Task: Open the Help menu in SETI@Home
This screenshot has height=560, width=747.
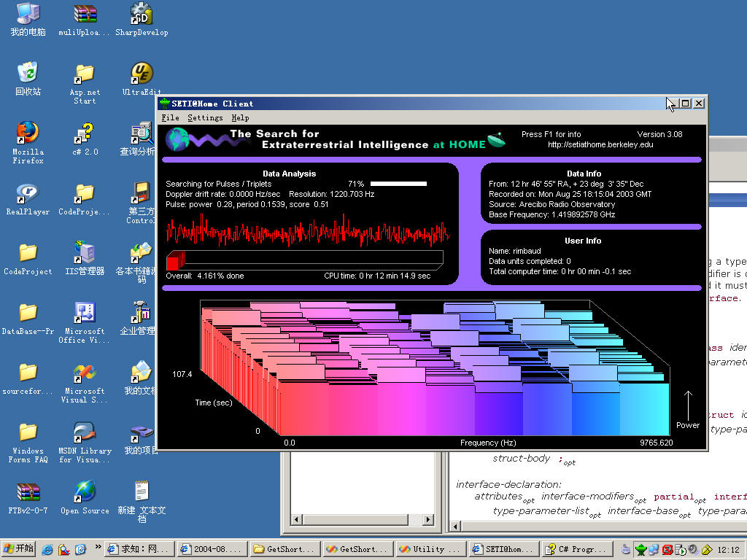Action: [x=240, y=117]
